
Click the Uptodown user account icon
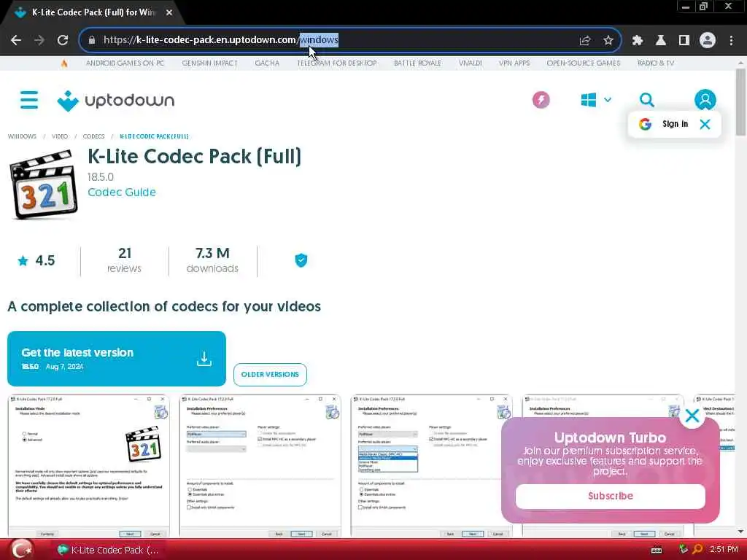tap(705, 100)
